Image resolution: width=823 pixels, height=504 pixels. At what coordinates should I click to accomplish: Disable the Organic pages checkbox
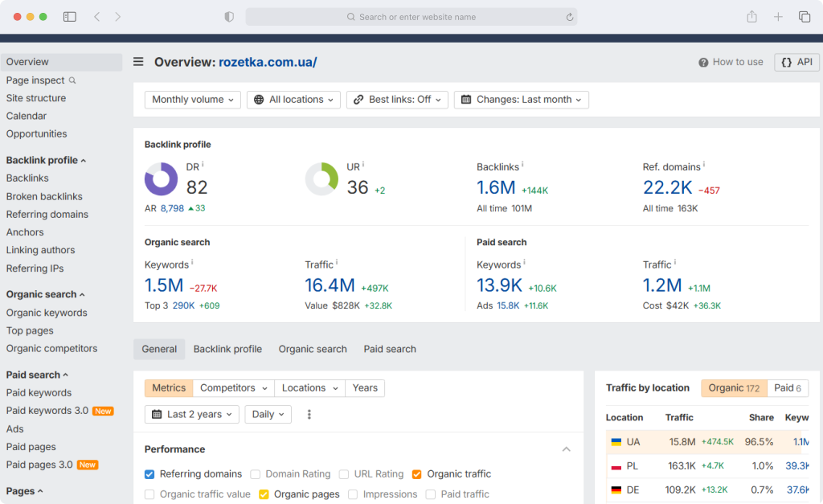(x=264, y=494)
